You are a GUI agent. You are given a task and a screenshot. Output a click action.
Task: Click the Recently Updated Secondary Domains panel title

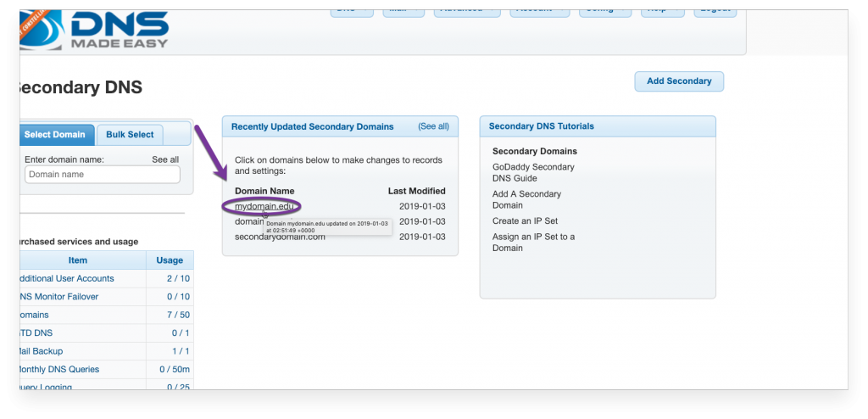(312, 126)
